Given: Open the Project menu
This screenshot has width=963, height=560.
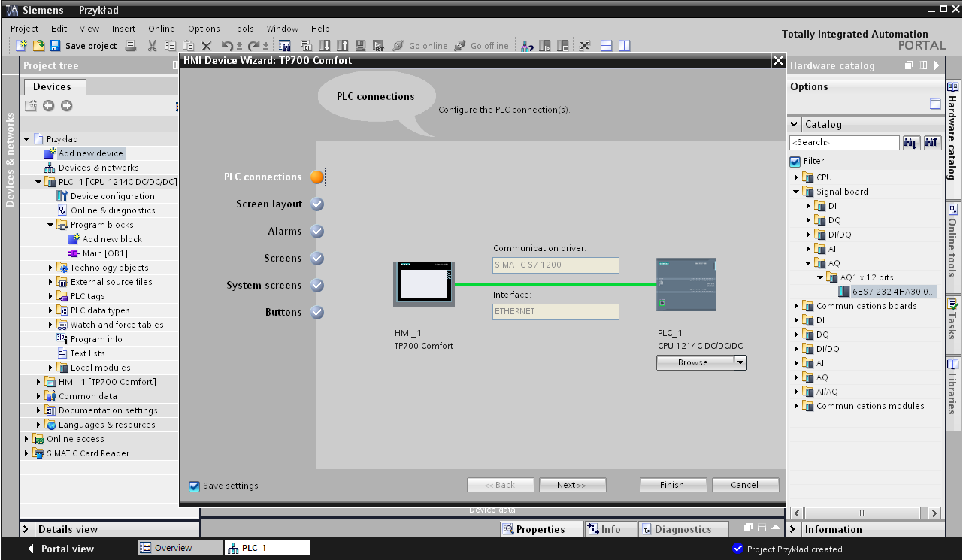Looking at the screenshot, I should click(x=25, y=29).
